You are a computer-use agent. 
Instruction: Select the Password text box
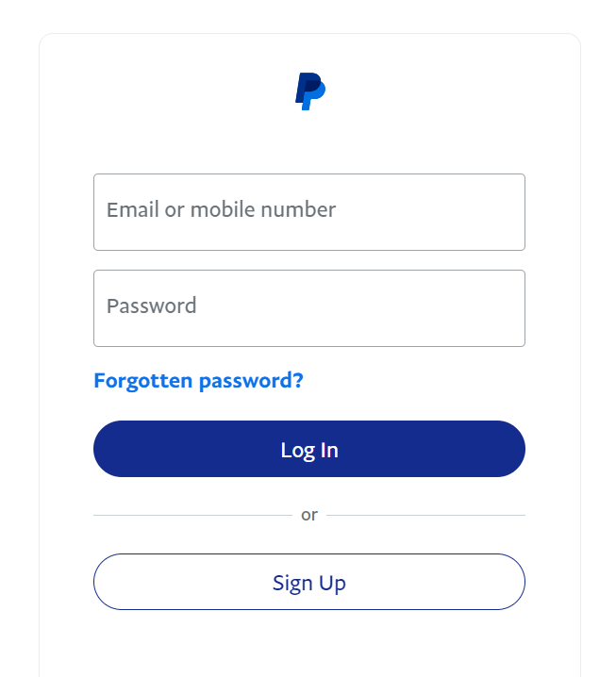pyautogui.click(x=308, y=308)
